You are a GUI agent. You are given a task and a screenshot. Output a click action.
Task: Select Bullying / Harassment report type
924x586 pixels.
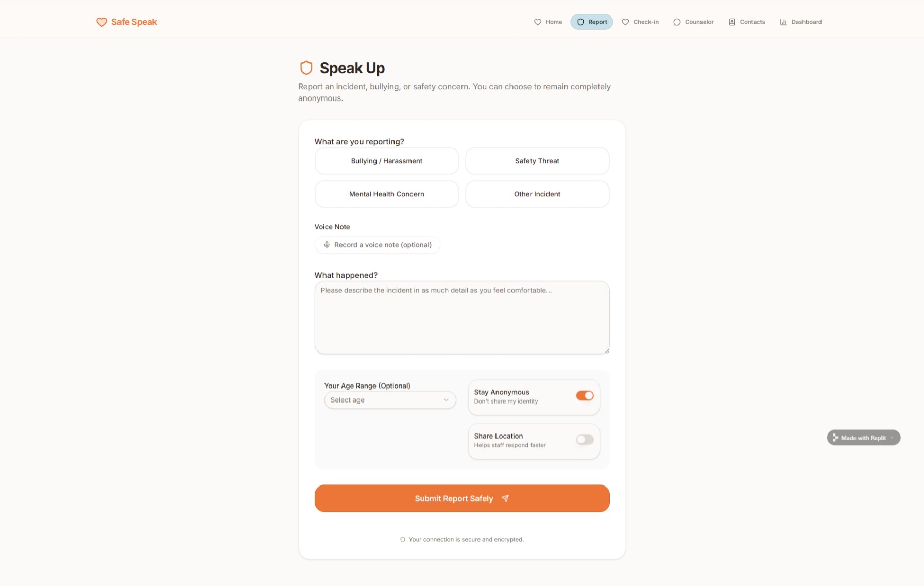[x=386, y=161]
